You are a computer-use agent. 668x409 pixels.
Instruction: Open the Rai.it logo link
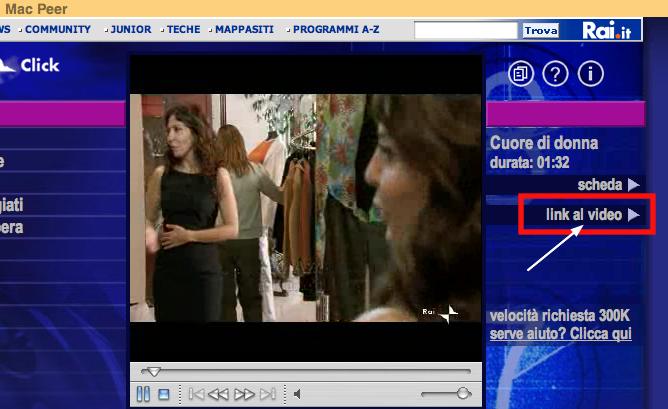(x=606, y=30)
